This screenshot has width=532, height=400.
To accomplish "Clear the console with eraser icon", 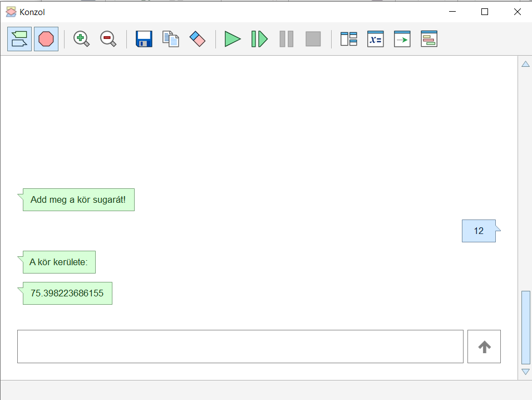I will 198,39.
